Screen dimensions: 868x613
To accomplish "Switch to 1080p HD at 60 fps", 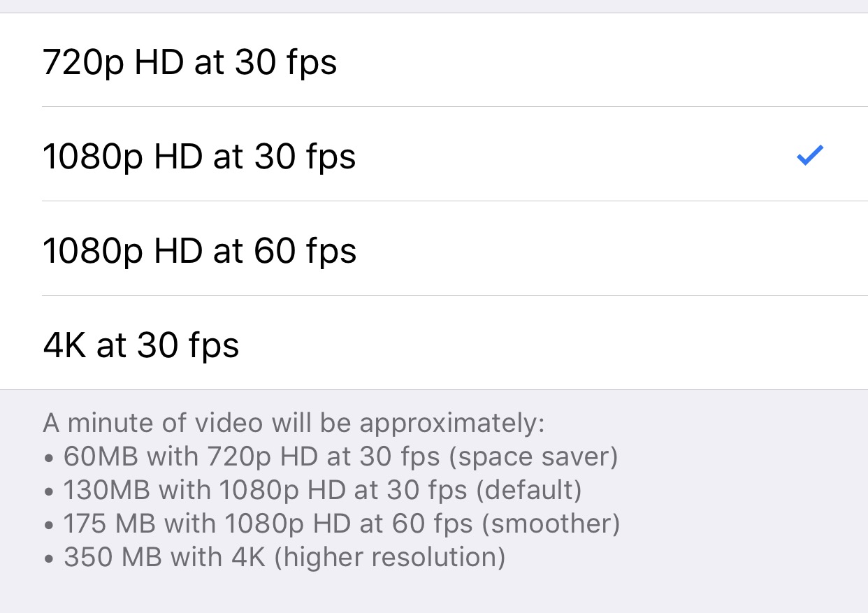I will click(200, 251).
